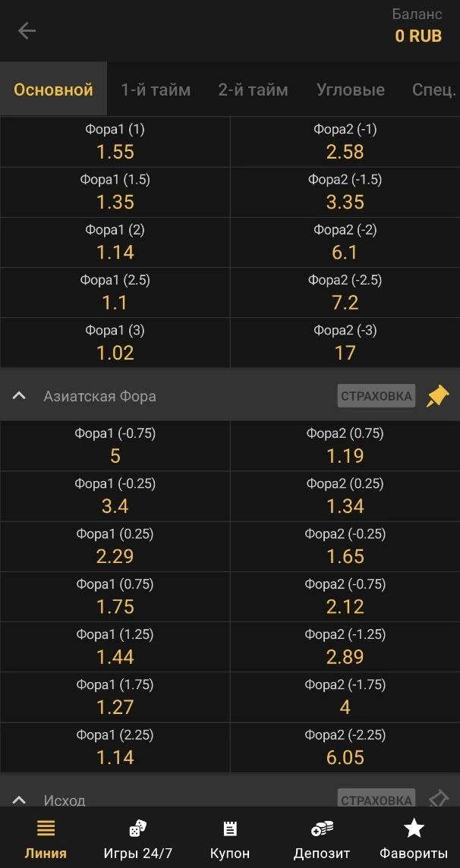Collapse the Исход section chevron

(20, 800)
